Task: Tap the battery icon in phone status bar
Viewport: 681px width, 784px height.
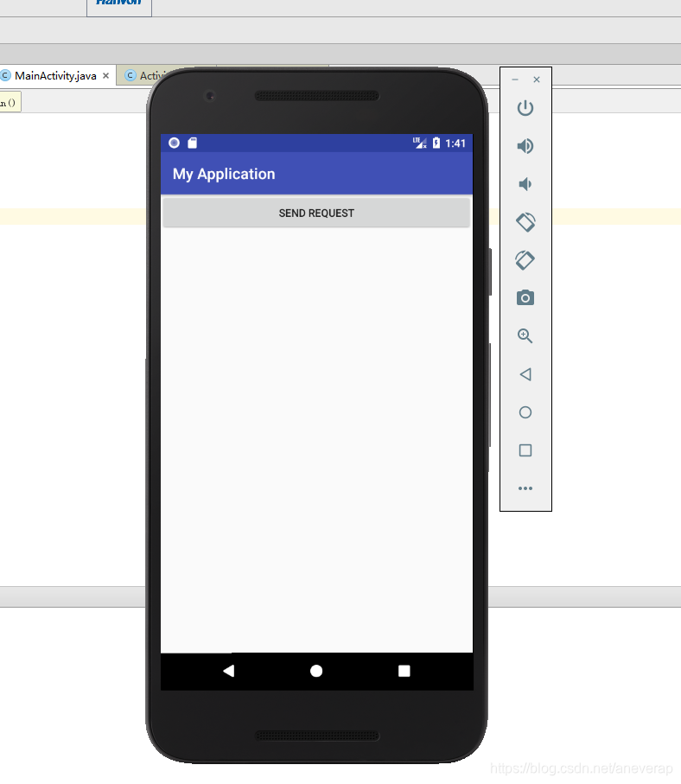Action: point(436,143)
